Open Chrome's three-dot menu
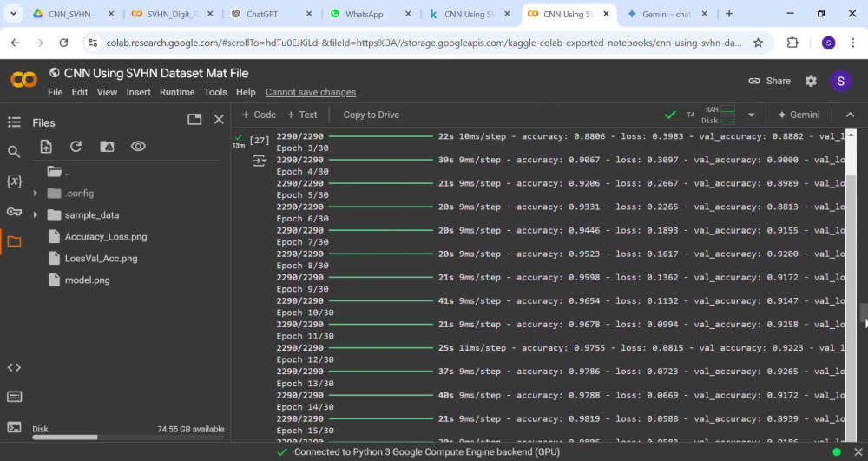The image size is (868, 461). 852,43
